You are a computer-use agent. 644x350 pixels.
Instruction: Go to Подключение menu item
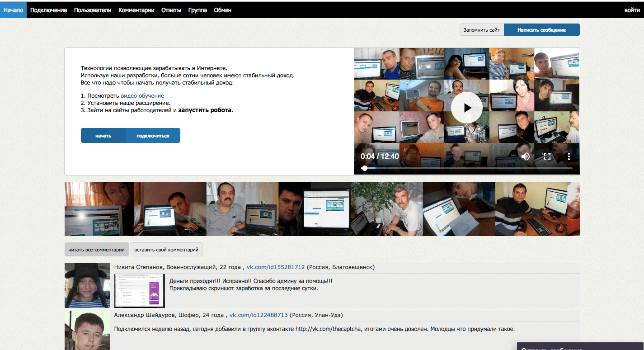click(48, 10)
